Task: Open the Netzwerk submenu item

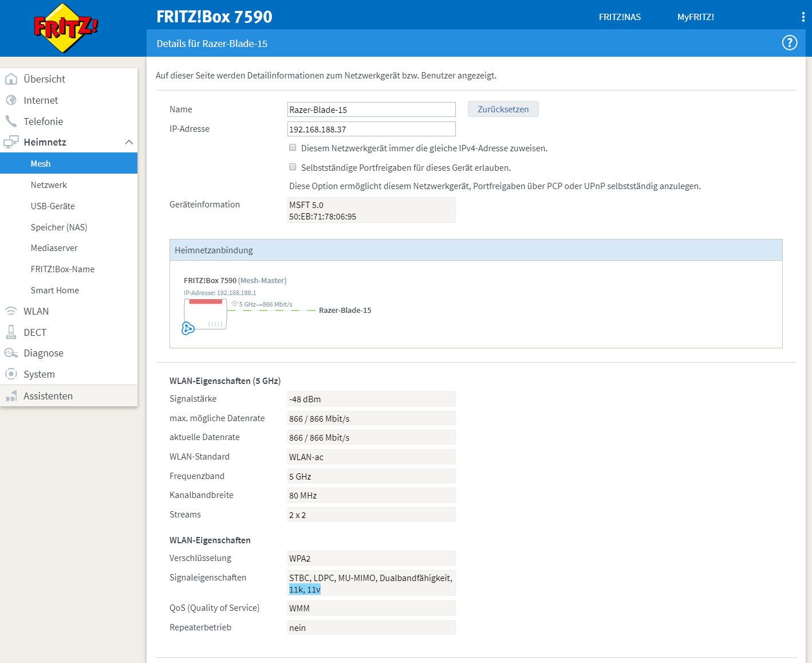Action: tap(49, 185)
